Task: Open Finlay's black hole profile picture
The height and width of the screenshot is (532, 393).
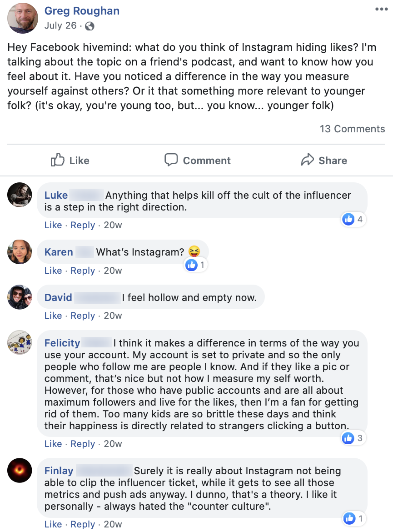Action: pyautogui.click(x=20, y=470)
